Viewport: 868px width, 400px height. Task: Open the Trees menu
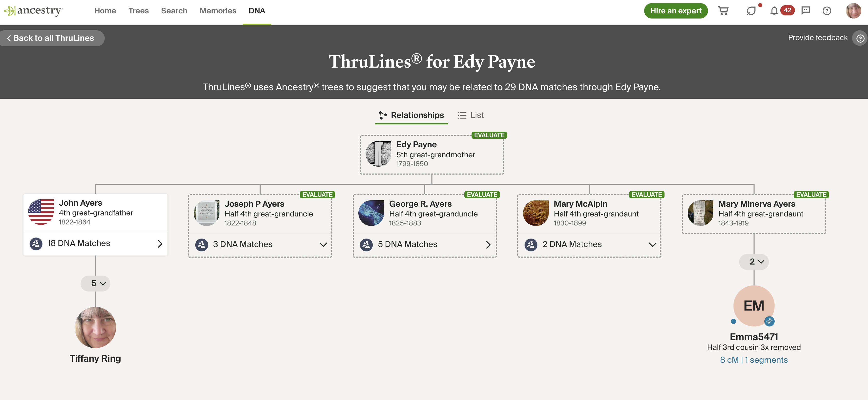point(138,11)
